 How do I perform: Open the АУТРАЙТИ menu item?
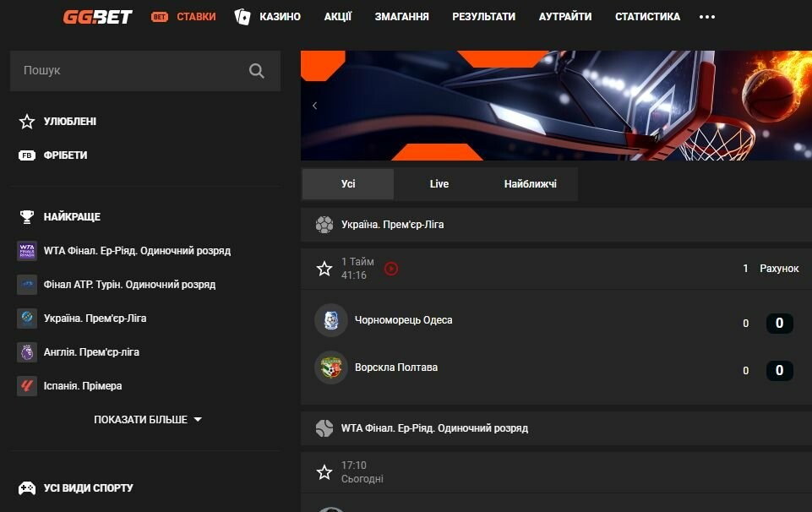pos(565,17)
